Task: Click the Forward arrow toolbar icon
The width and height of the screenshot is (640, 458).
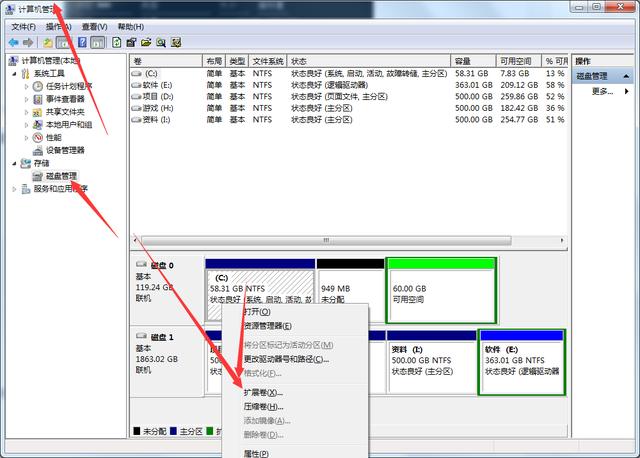Action: 29,43
